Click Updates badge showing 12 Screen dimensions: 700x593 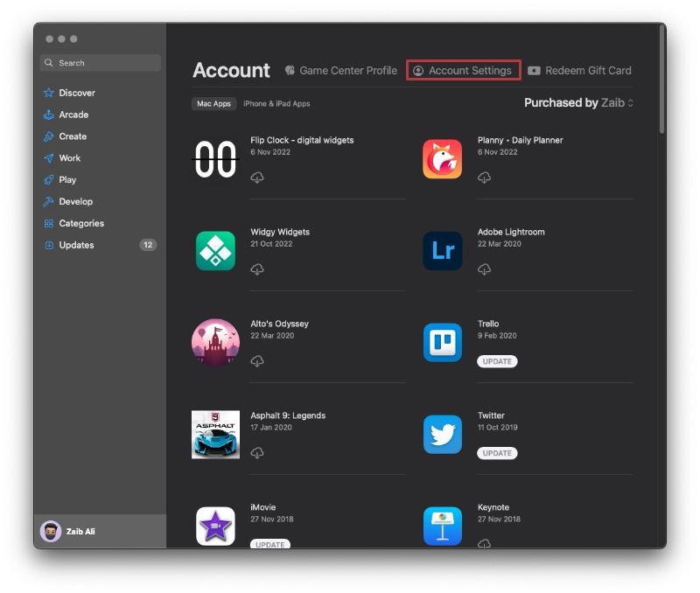click(x=148, y=245)
